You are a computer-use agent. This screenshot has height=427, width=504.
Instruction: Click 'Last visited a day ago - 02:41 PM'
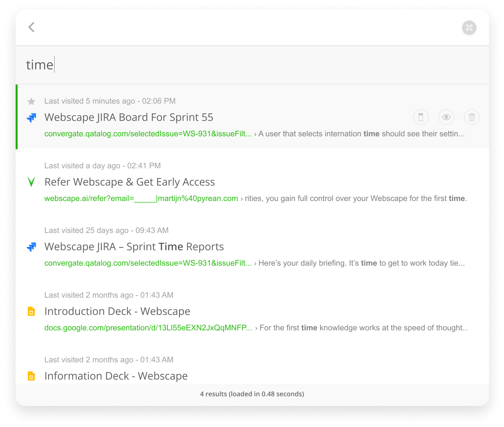pos(103,166)
